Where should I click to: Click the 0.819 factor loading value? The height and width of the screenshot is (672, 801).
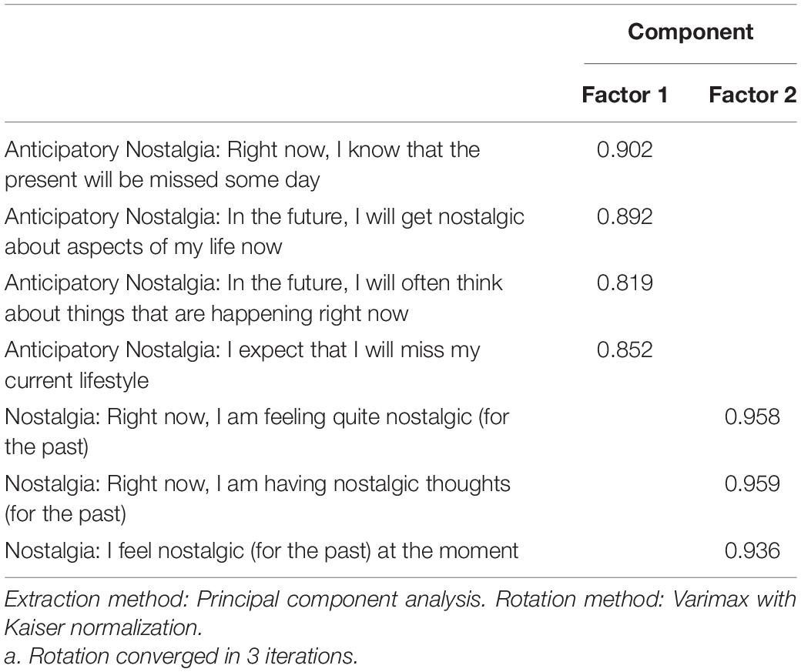[625, 283]
